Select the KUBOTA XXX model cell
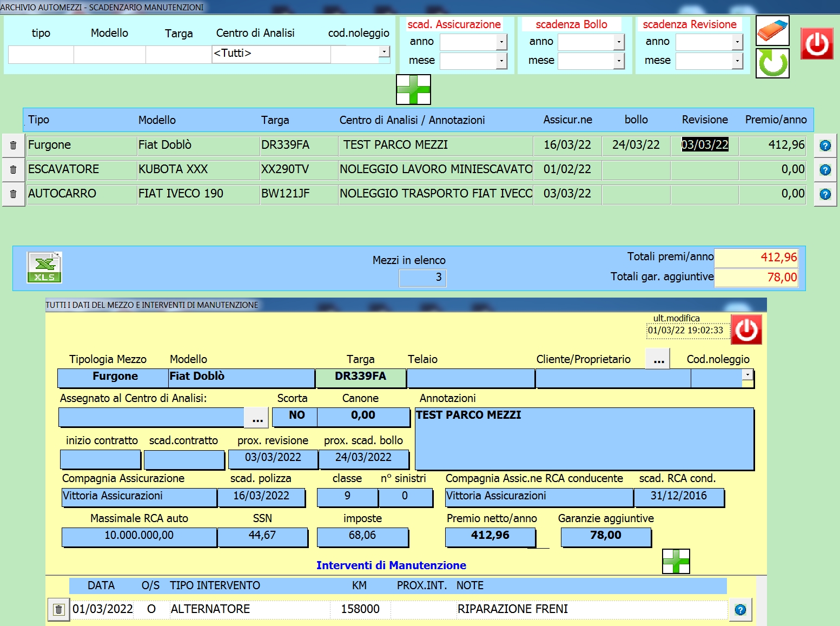 point(198,169)
